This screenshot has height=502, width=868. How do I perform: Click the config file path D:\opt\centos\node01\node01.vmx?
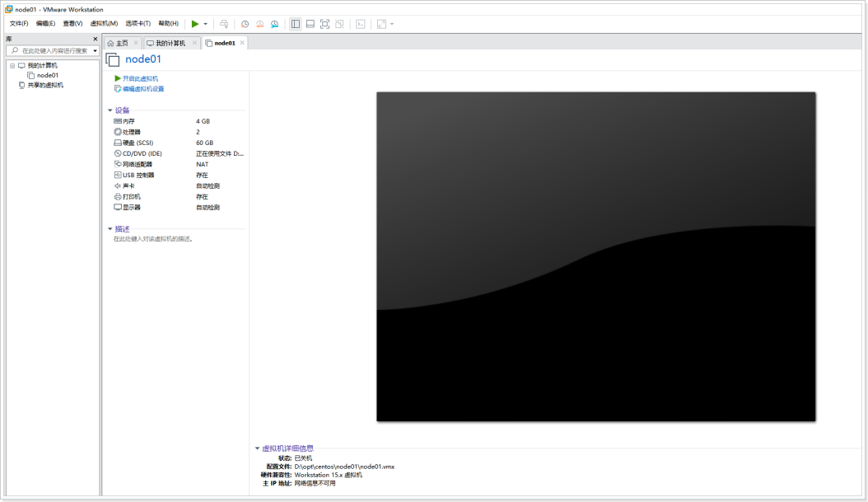click(x=344, y=467)
